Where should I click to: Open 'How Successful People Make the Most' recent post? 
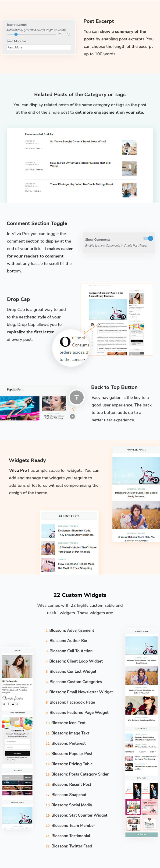[76, 566]
